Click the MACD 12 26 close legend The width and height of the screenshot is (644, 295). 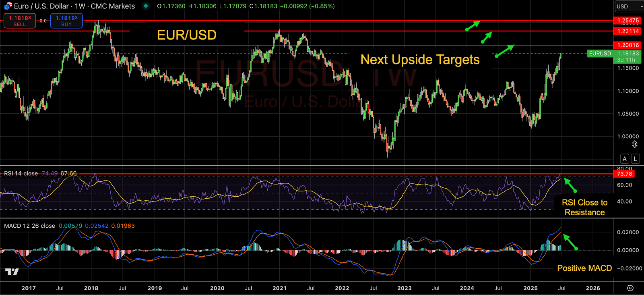[x=29, y=226]
